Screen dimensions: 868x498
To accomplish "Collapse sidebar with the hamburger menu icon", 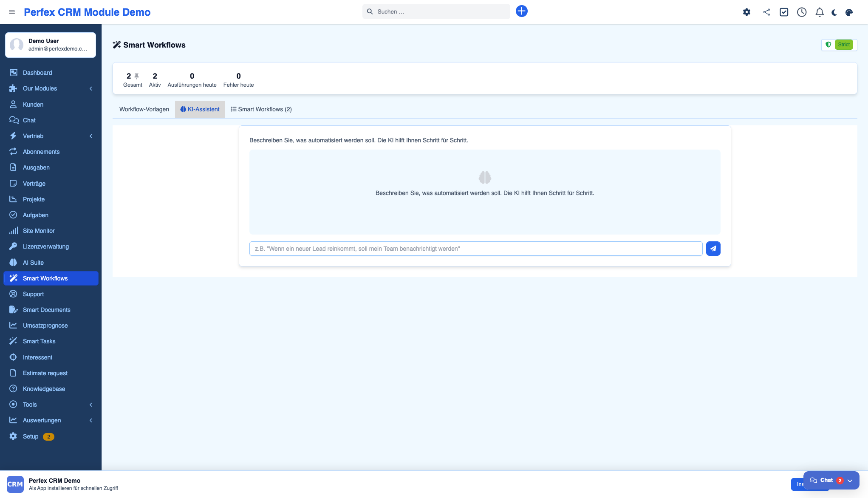I will 12,12.
